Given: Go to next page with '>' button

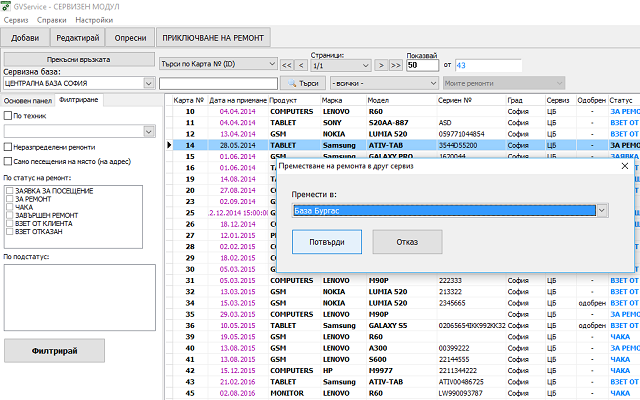Looking at the screenshot, I should coord(381,65).
